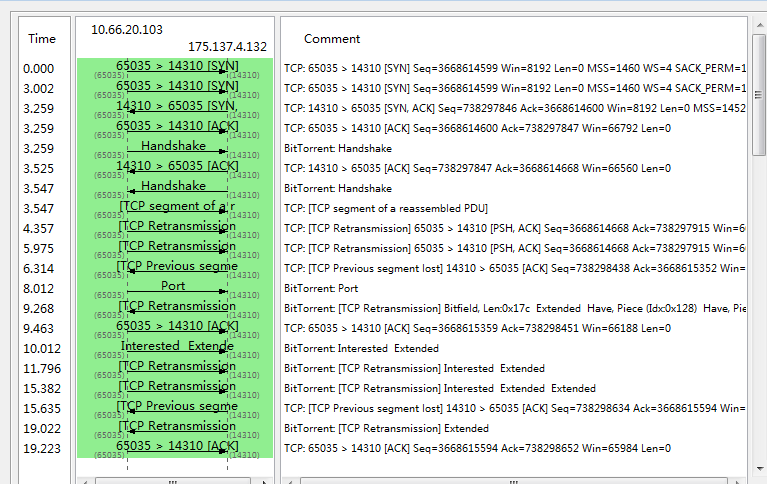The height and width of the screenshot is (484, 767).
Task: Click the 'Interested Extende' flow arrow
Action: 176,347
